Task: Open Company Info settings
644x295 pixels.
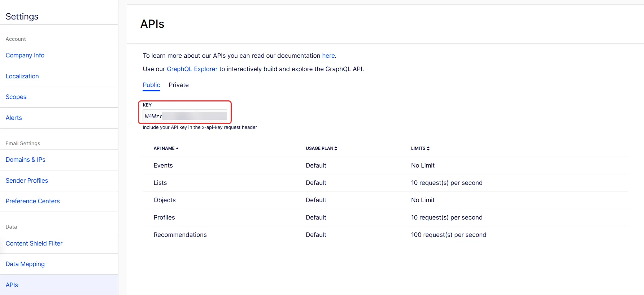Action: tap(25, 55)
